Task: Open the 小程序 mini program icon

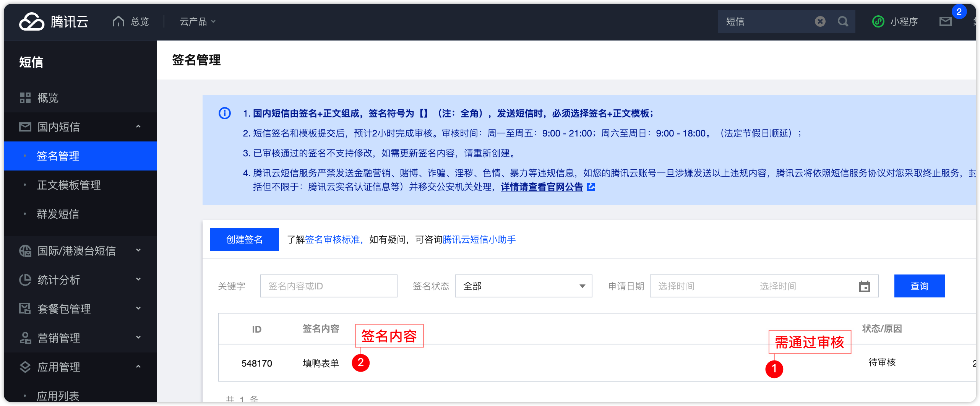Action: (878, 21)
